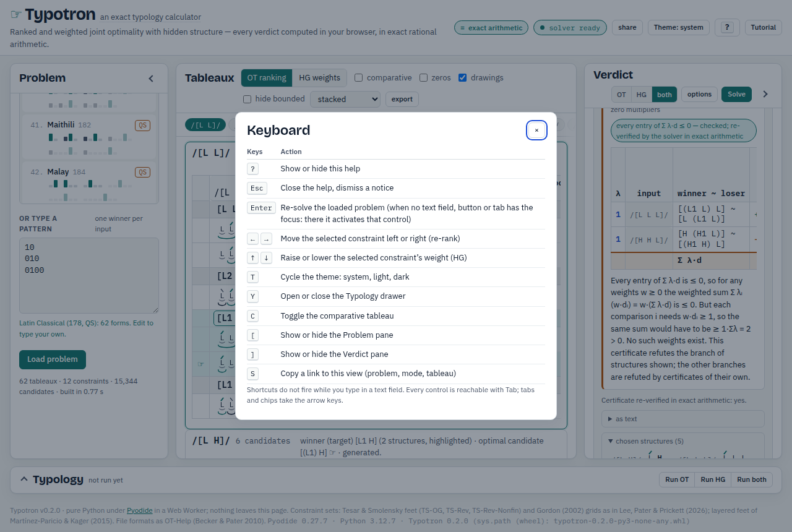The width and height of the screenshot is (792, 532).
Task: Open the Pyodide link in footer
Action: pos(140,510)
